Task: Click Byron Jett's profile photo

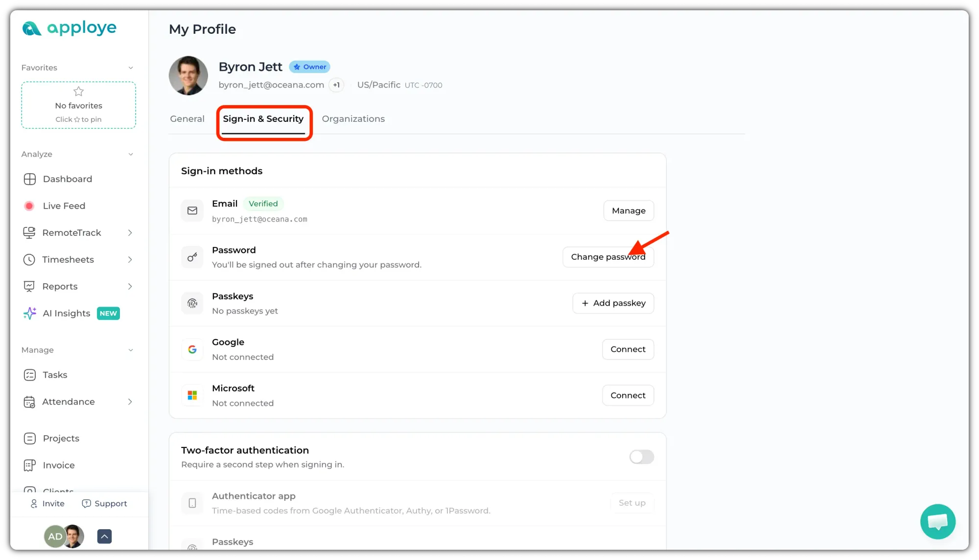Action: 188,75
